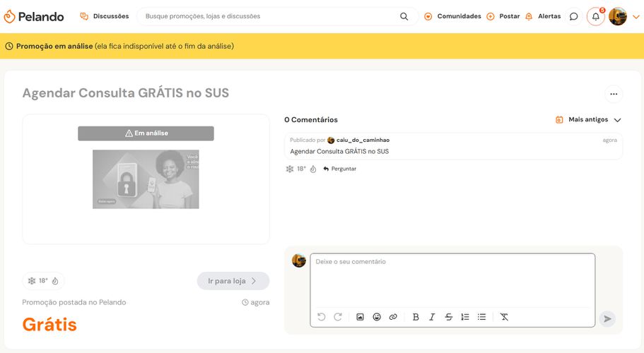
Task: Vote cold on the promotion card
Action: coord(32,281)
